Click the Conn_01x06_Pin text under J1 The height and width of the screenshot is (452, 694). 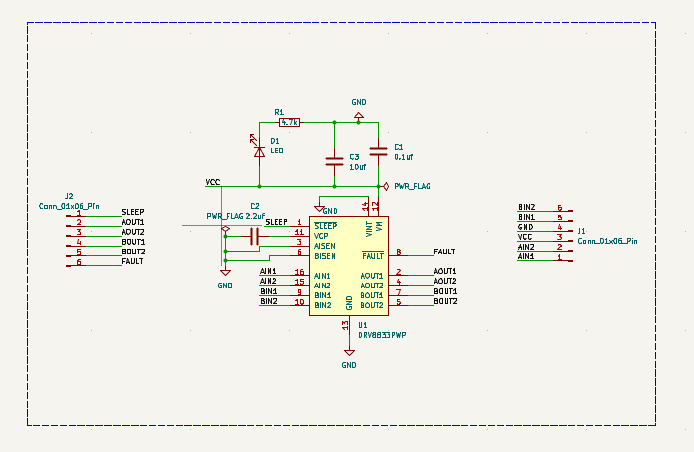(x=607, y=241)
